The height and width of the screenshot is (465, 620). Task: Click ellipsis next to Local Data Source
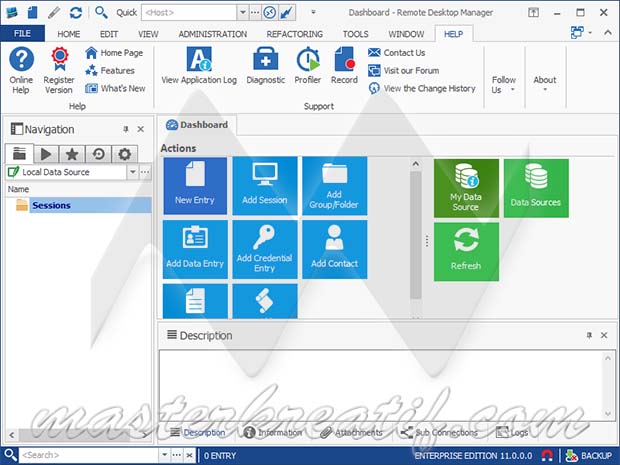coord(145,172)
